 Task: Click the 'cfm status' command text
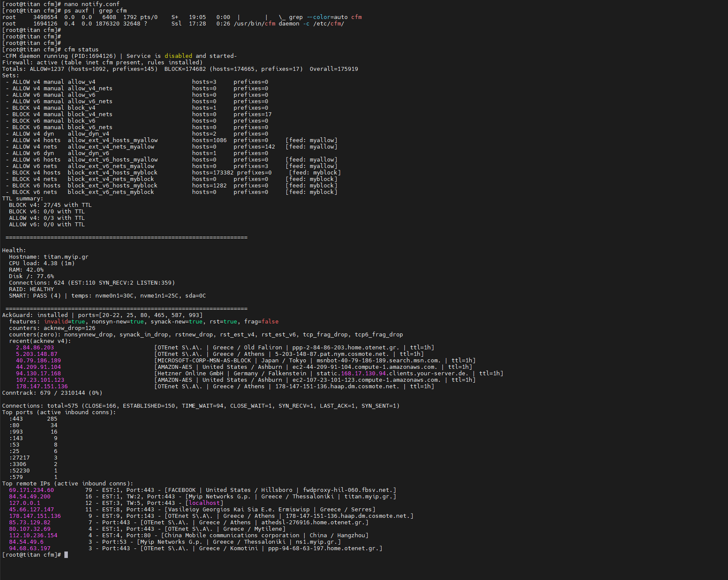pyautogui.click(x=81, y=50)
